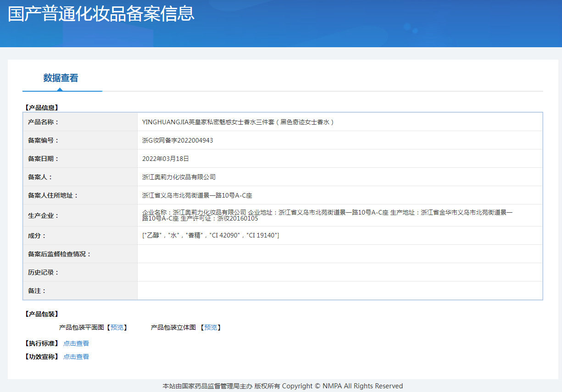
Task: Click the 产品包装立体图 label text
Action: pyautogui.click(x=173, y=327)
